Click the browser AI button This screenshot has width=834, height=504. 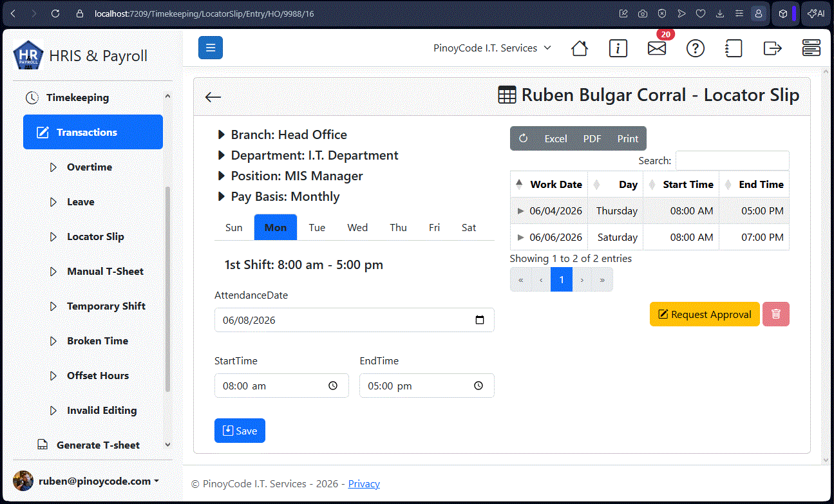click(816, 13)
